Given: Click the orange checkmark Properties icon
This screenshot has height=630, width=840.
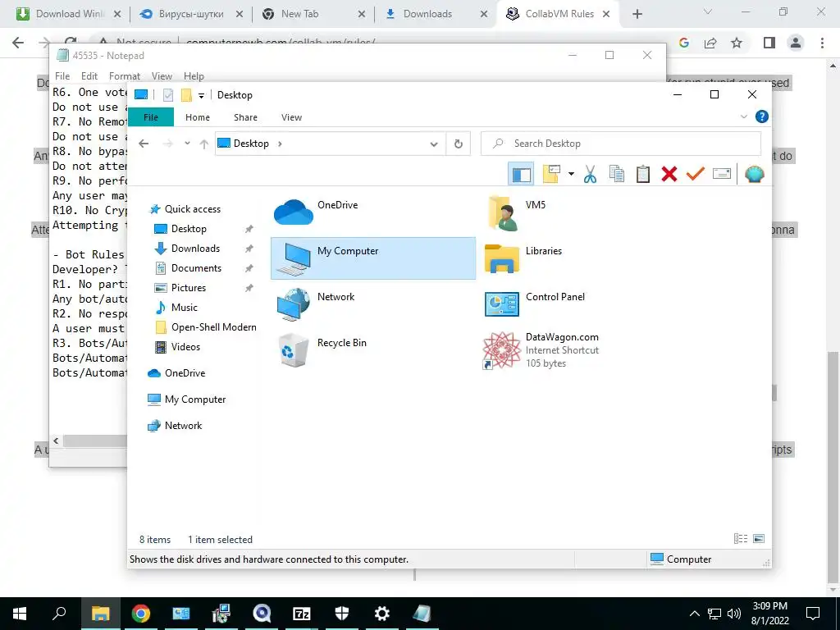Looking at the screenshot, I should coord(696,174).
